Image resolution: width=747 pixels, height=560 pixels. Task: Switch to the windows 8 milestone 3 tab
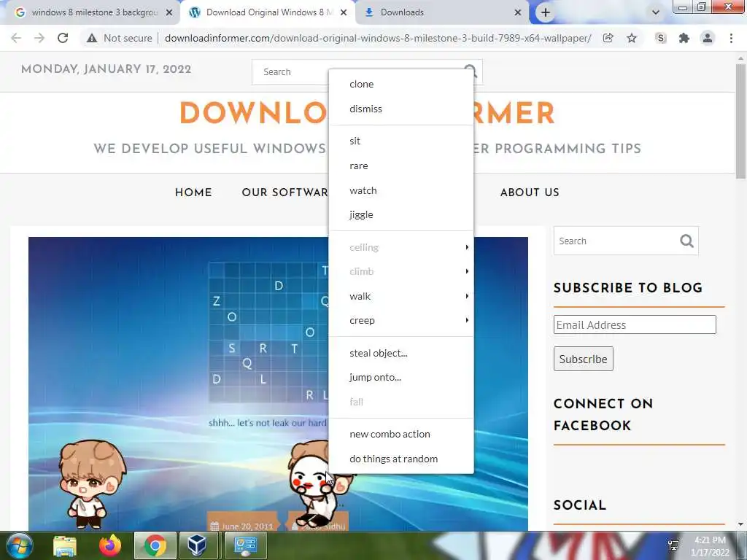[94, 12]
